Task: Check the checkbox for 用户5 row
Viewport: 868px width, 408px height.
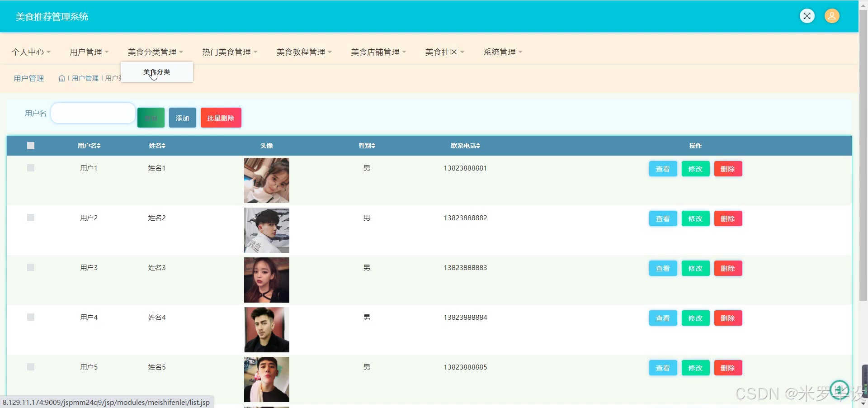Action: (31, 367)
